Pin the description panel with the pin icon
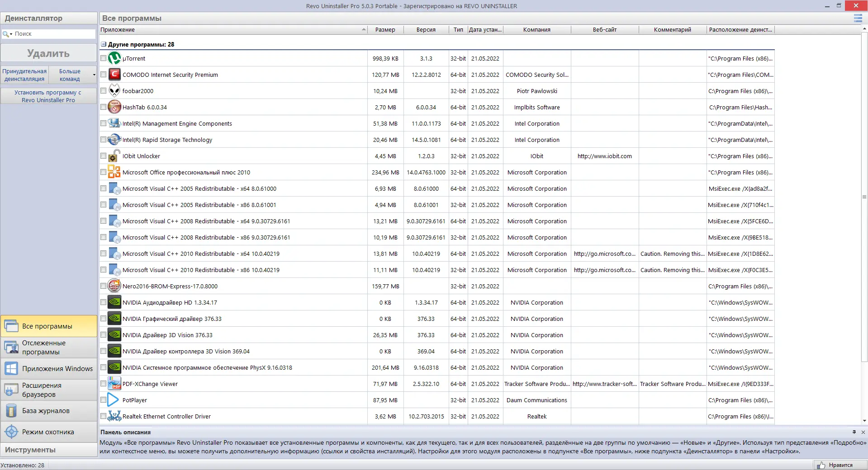Image resolution: width=868 pixels, height=470 pixels. (854, 432)
